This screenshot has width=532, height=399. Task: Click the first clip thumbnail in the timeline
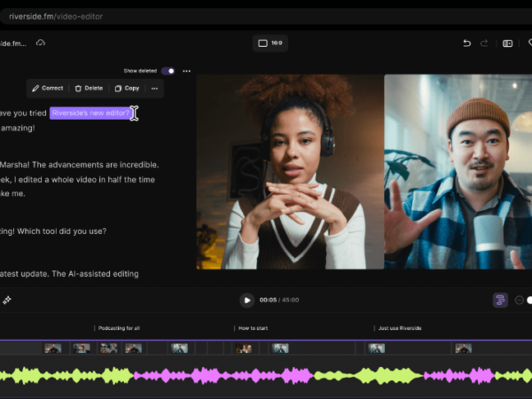[x=53, y=348]
